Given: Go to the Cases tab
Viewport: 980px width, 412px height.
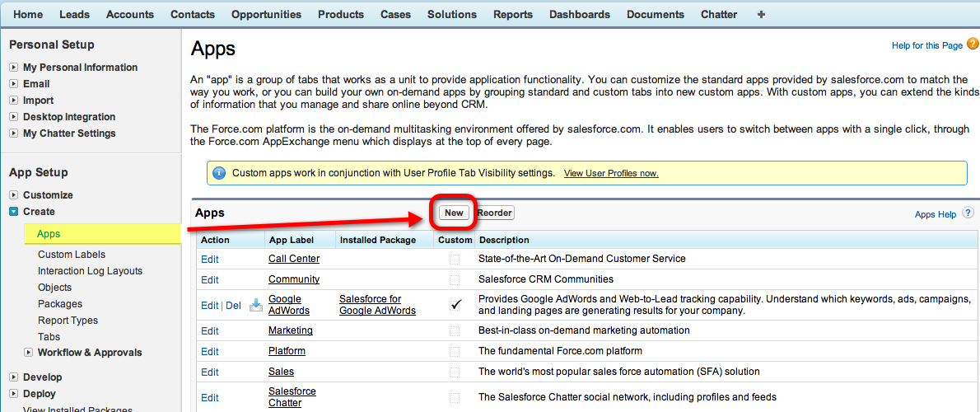Looking at the screenshot, I should pyautogui.click(x=395, y=14).
